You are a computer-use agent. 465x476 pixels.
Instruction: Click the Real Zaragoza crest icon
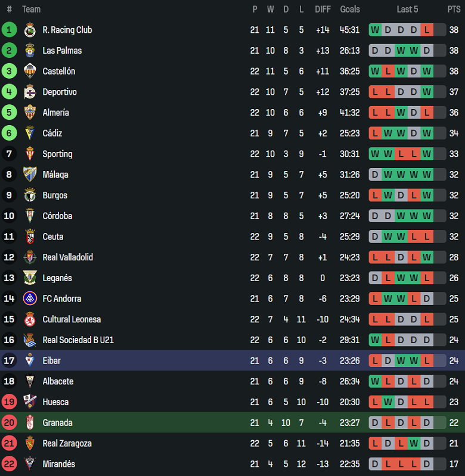click(30, 443)
